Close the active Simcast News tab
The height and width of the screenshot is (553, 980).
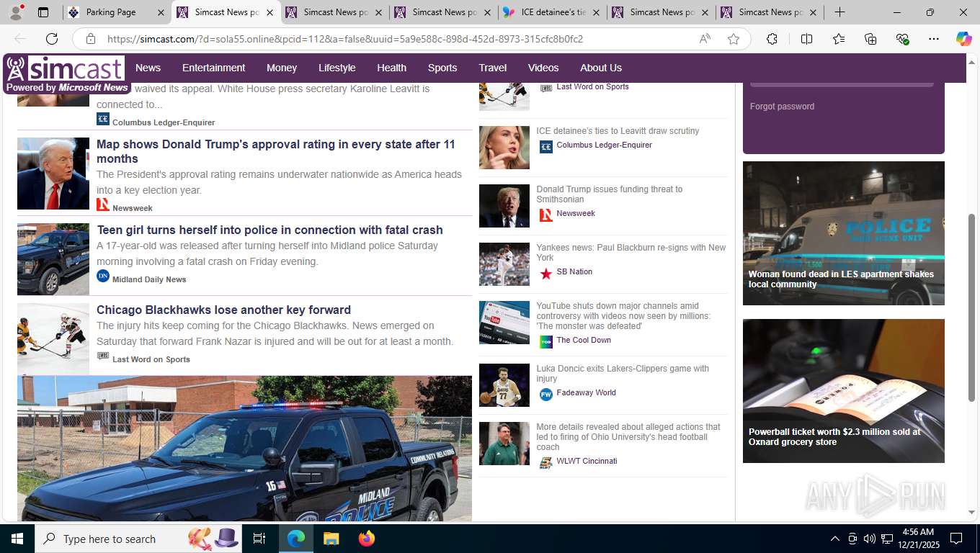269,12
